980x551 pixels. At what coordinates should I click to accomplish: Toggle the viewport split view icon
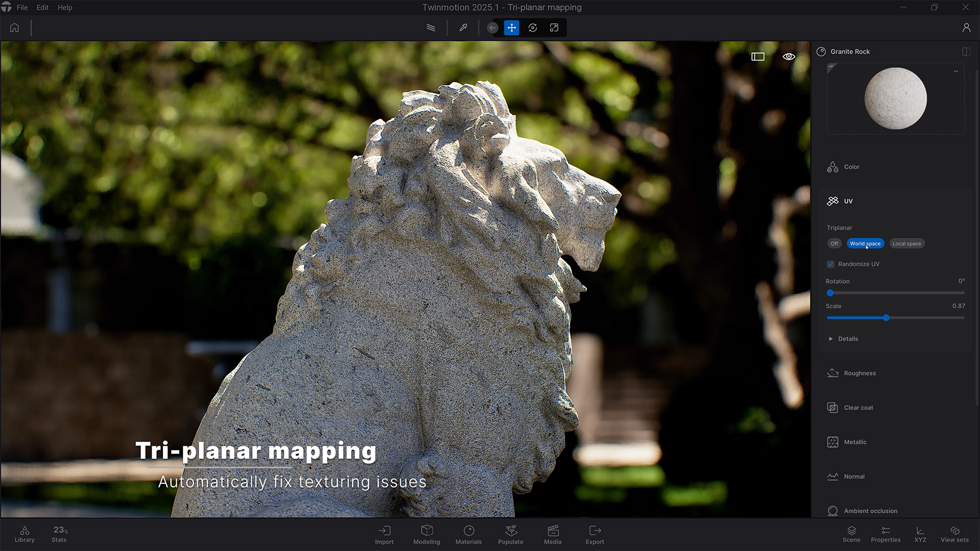[757, 57]
